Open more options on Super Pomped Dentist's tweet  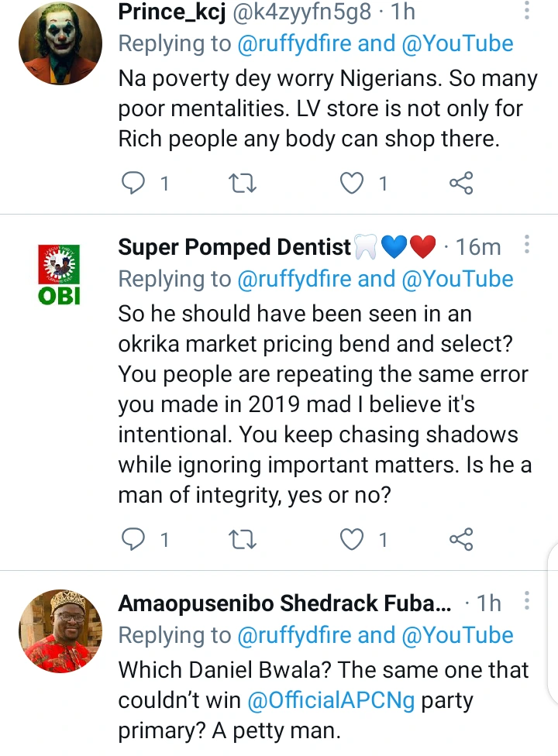click(x=527, y=246)
